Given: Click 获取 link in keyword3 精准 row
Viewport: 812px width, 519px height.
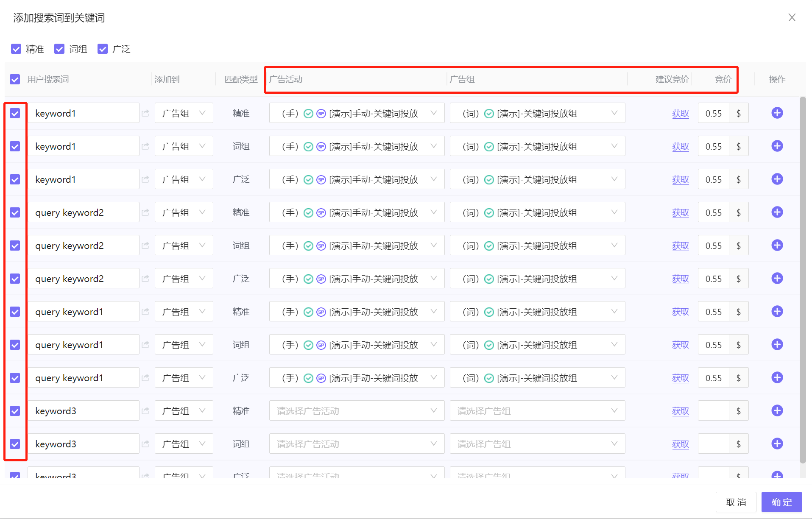Looking at the screenshot, I should (680, 411).
